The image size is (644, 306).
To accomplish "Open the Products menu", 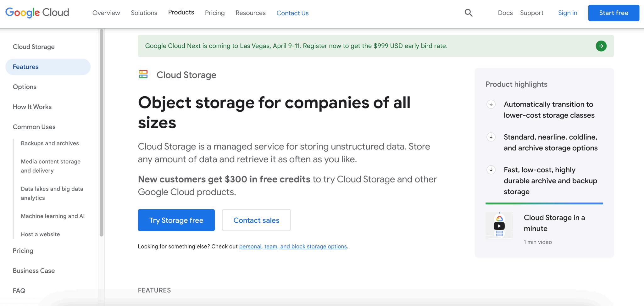I will click(x=181, y=12).
